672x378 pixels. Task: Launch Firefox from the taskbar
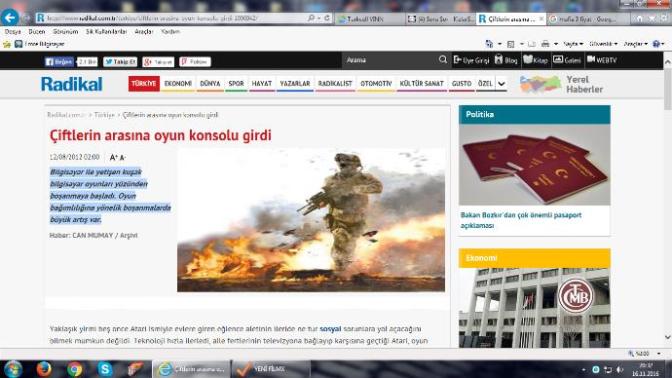[44, 369]
